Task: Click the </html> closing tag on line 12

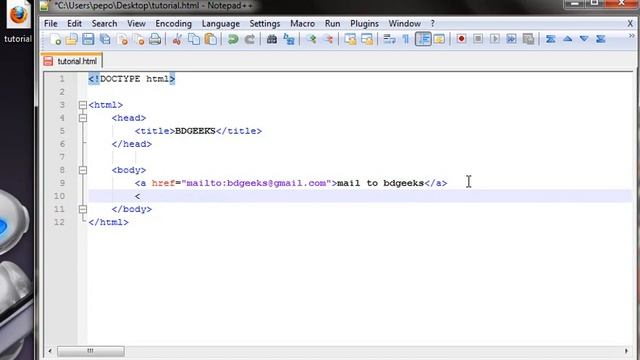Action: coord(109,222)
